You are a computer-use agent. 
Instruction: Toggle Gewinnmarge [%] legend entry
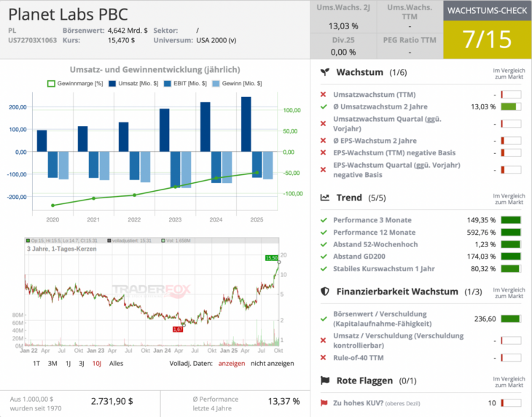pyautogui.click(x=76, y=84)
